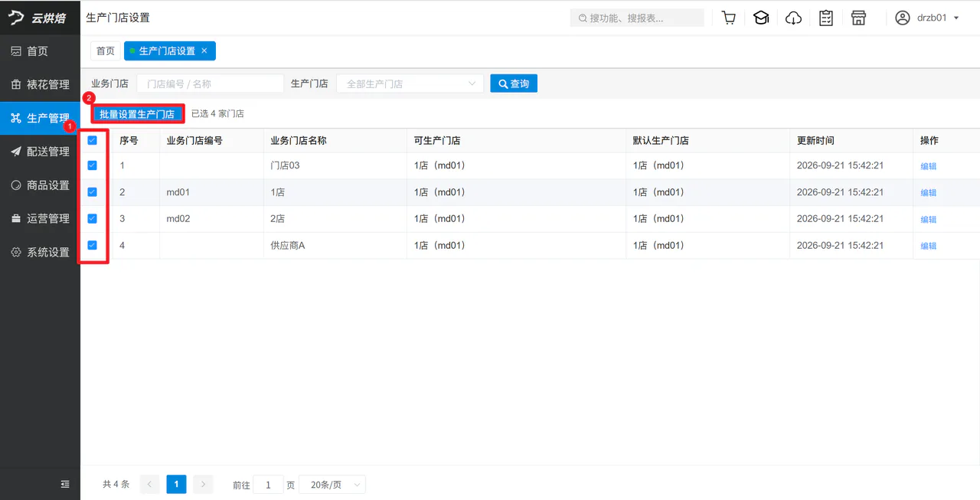This screenshot has width=980, height=500.
Task: Click the 批量设置生产门店 button
Action: coord(137,114)
